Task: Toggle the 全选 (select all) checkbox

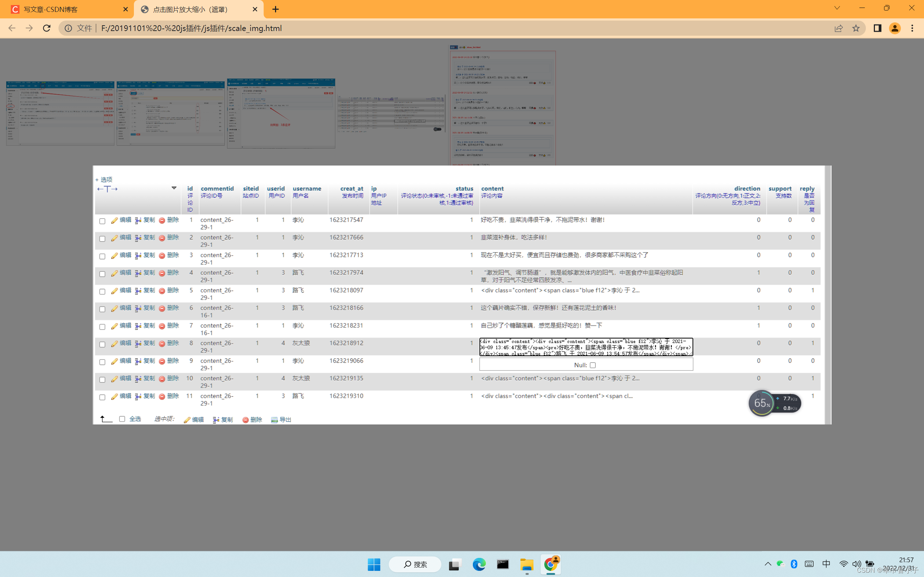Action: (122, 419)
